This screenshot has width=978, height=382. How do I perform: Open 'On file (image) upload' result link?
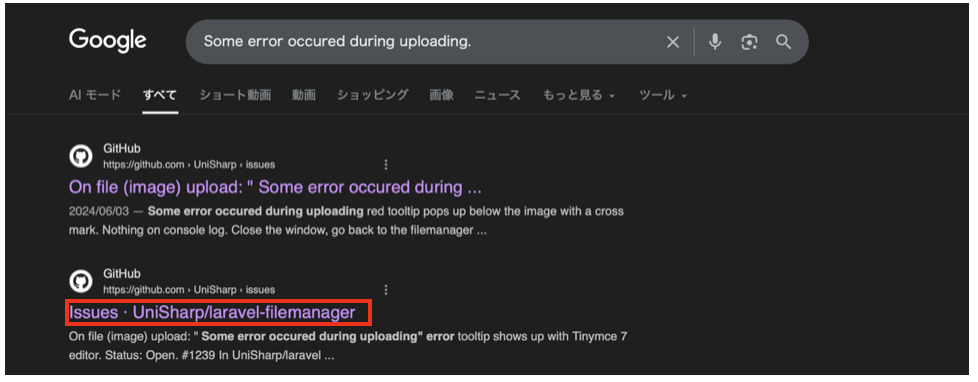pos(275,187)
